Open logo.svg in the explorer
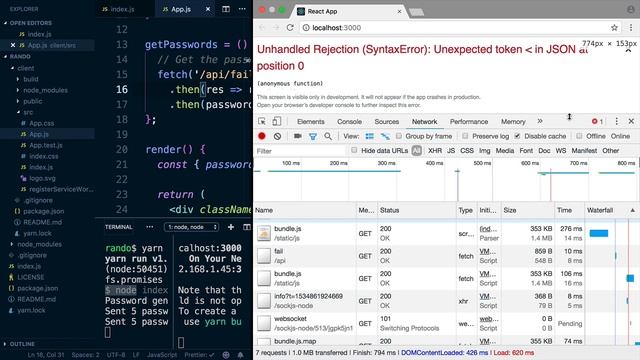The height and width of the screenshot is (360, 640). (x=42, y=178)
